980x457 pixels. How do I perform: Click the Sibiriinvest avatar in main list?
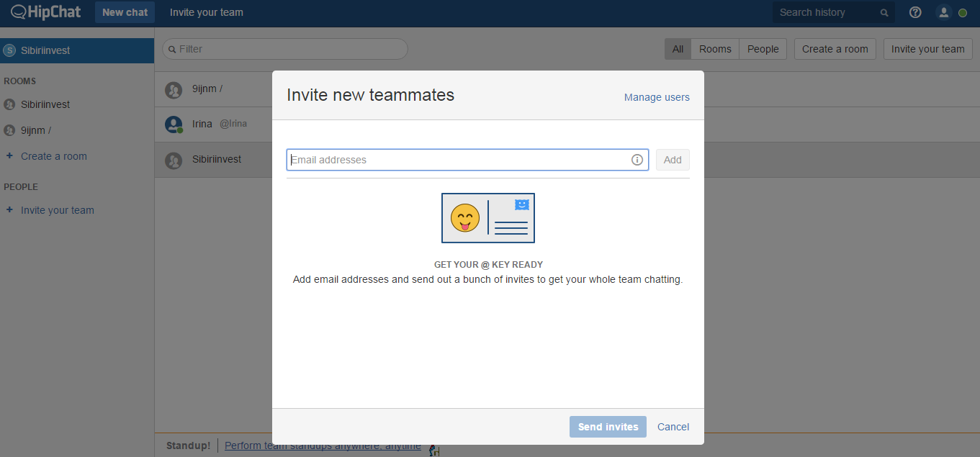coord(174,160)
